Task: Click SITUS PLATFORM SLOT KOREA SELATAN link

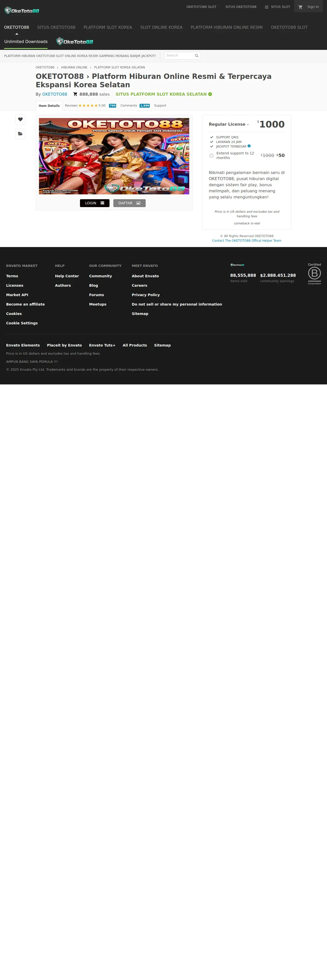Action: tap(161, 94)
